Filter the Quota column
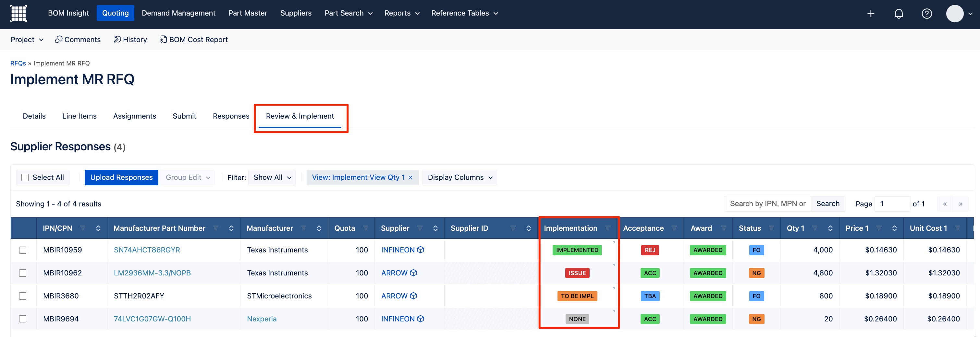980x337 pixels. point(366,228)
